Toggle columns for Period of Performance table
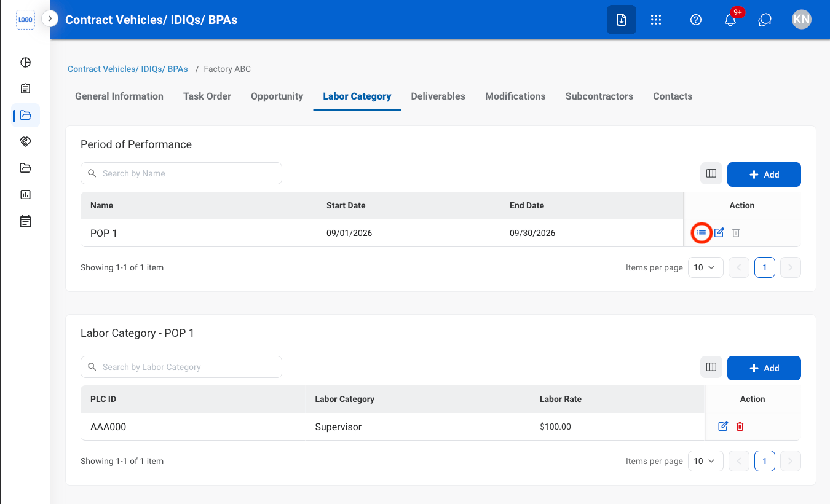 point(711,173)
